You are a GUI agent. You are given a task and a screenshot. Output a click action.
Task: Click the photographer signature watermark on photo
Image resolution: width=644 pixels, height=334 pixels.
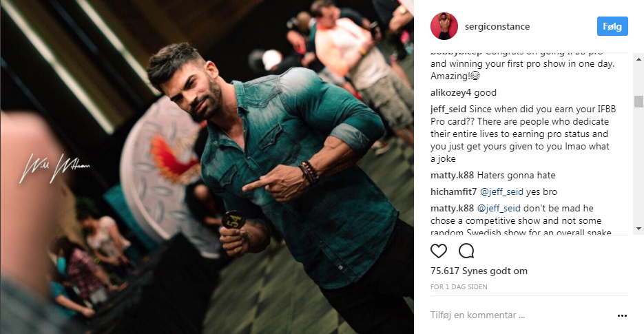(x=54, y=167)
